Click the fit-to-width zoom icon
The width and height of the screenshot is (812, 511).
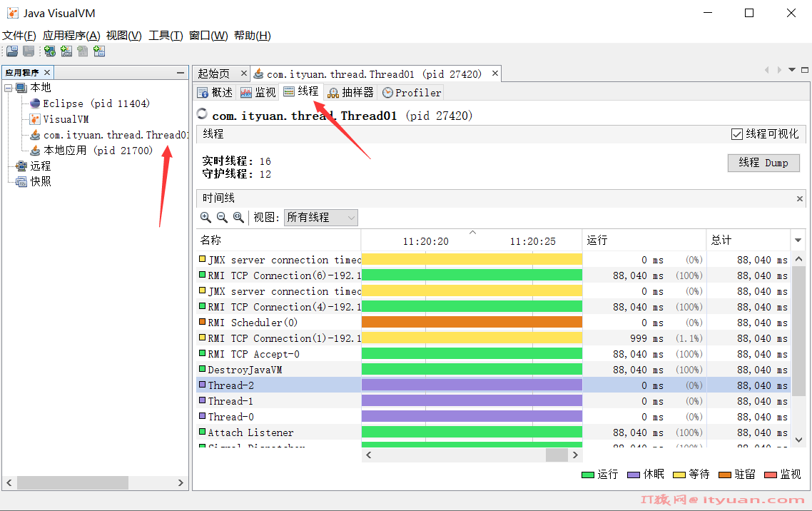[238, 218]
